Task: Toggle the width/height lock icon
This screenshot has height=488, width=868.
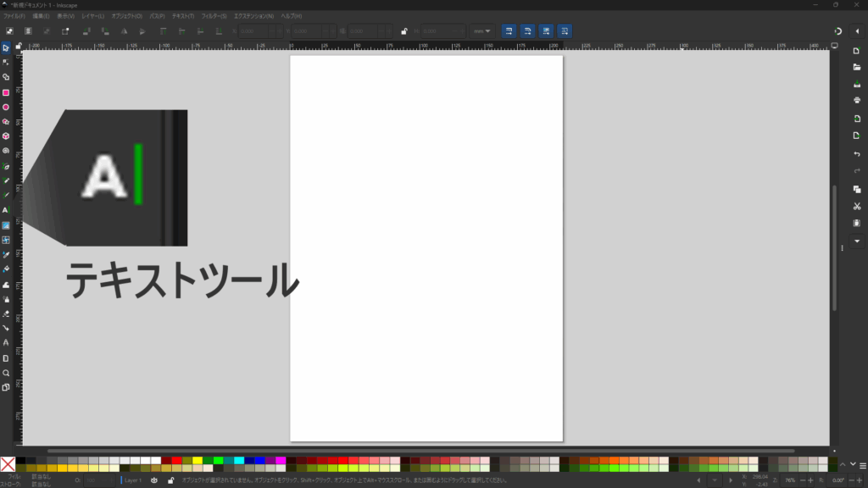Action: coord(403,31)
